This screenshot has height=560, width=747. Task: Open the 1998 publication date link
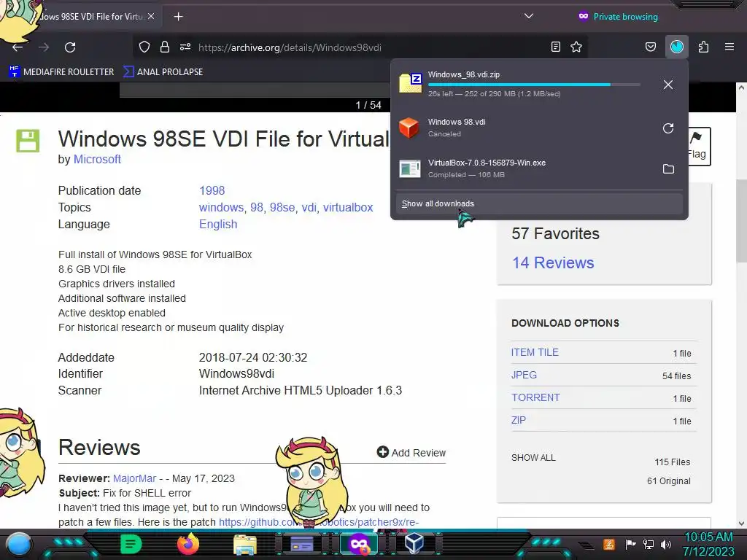click(212, 190)
